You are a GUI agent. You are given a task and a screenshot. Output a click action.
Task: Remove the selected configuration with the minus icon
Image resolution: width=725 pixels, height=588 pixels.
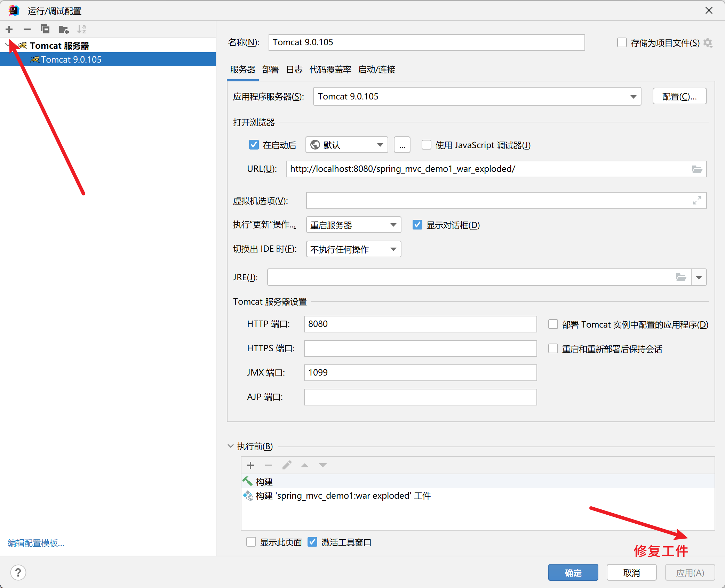pyautogui.click(x=27, y=29)
